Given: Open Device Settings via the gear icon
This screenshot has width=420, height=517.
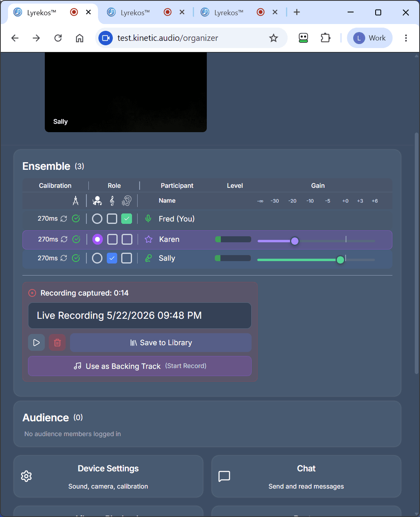Looking at the screenshot, I should tap(26, 476).
